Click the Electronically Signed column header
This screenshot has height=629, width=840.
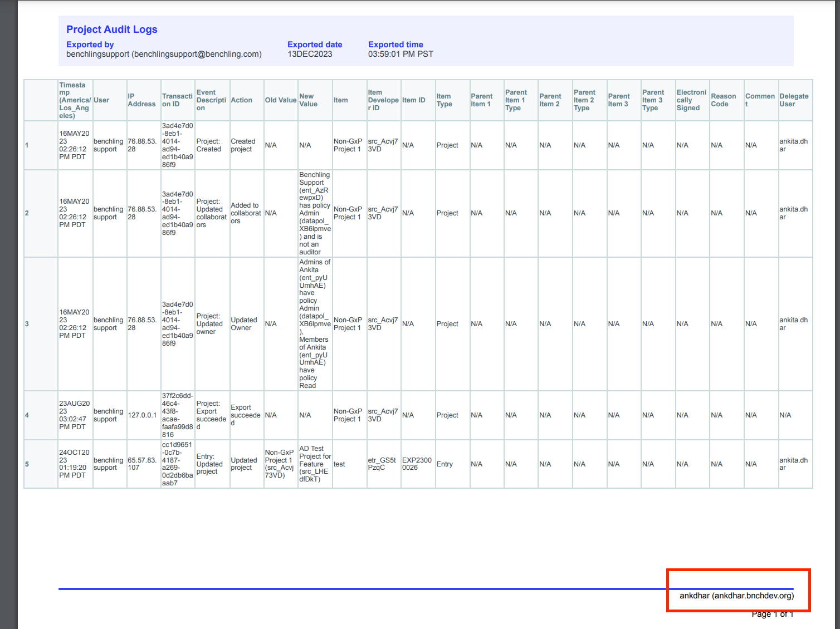coord(692,100)
